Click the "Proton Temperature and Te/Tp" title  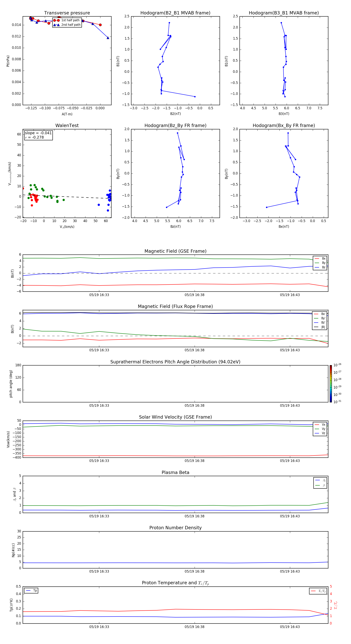click(175, 583)
